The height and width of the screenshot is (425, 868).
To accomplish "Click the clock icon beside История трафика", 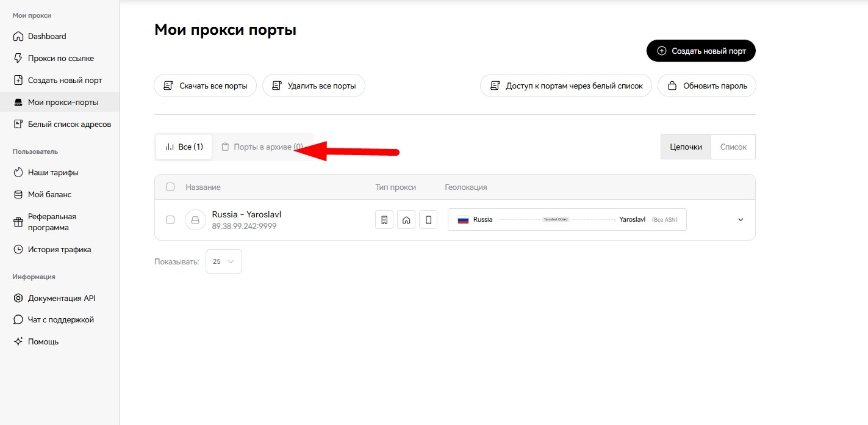I will [18, 249].
